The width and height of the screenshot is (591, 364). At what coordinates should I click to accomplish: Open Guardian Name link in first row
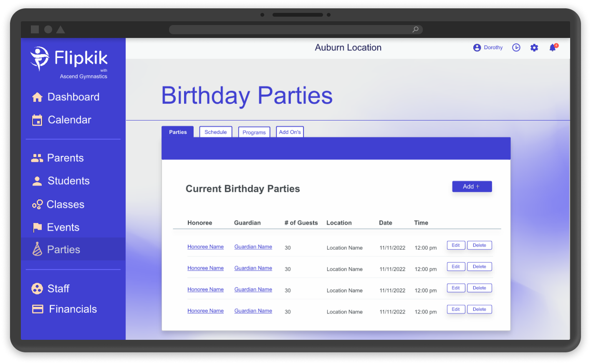pos(253,247)
